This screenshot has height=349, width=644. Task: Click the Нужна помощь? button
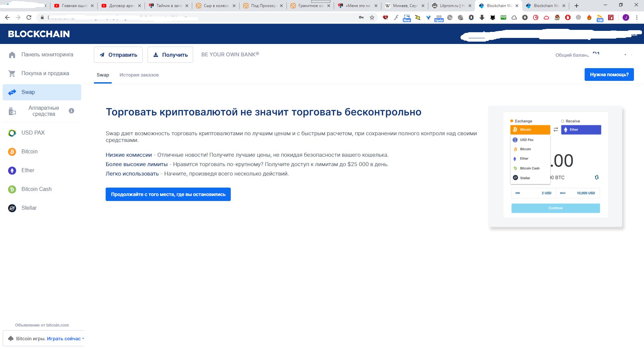click(x=609, y=74)
